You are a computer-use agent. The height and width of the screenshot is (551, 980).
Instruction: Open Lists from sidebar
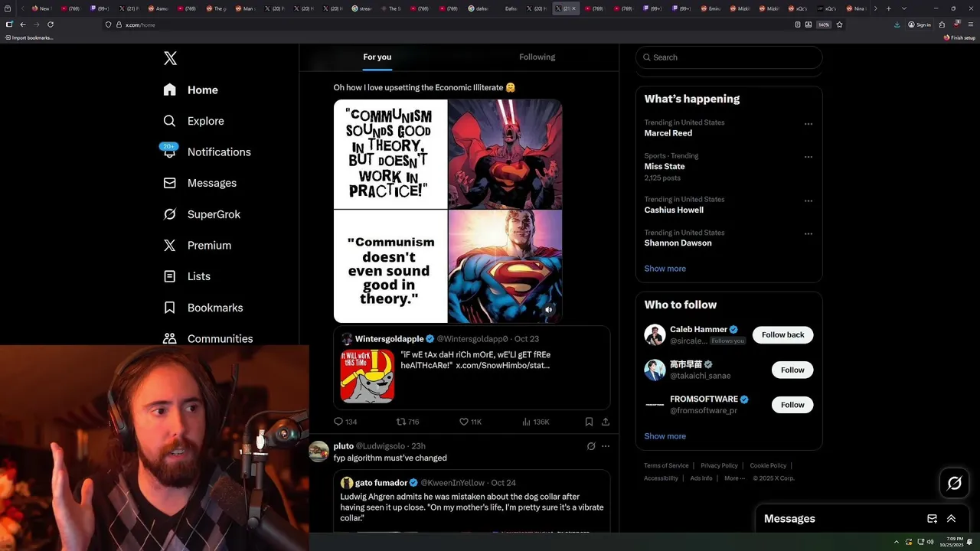coord(187,276)
